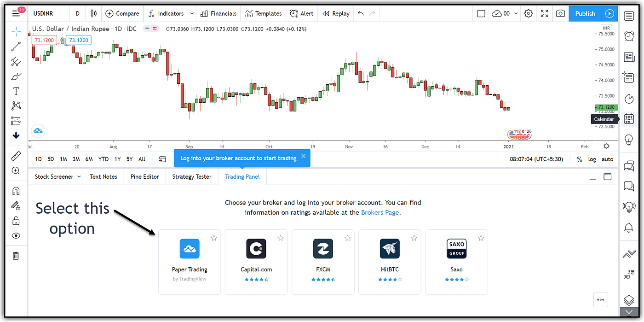
Task: Select the 1M date range
Action: [x=63, y=159]
